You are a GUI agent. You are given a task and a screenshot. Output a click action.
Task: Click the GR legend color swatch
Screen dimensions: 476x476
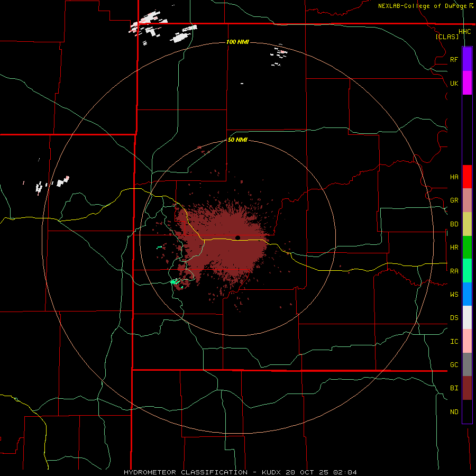pos(467,200)
